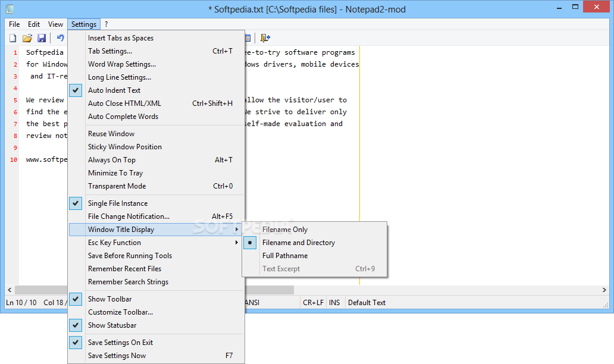Click the Save floppy disk icon
The height and width of the screenshot is (364, 614).
[x=42, y=38]
